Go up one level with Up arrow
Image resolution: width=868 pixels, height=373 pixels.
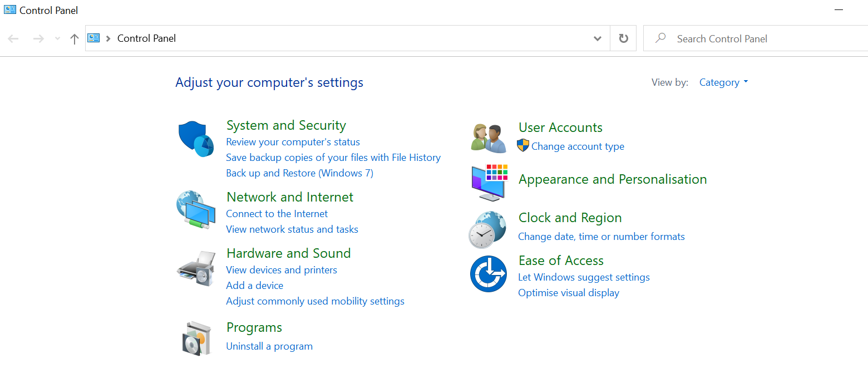[x=75, y=39]
